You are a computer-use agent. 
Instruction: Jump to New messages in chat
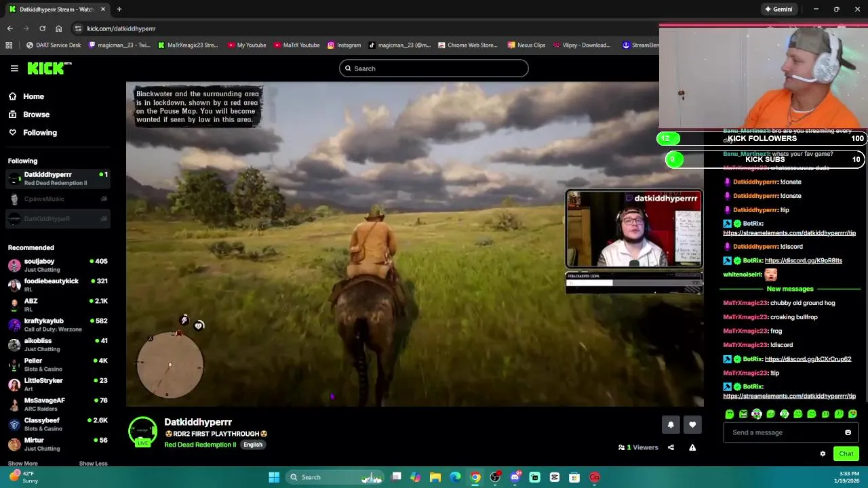pyautogui.click(x=789, y=289)
